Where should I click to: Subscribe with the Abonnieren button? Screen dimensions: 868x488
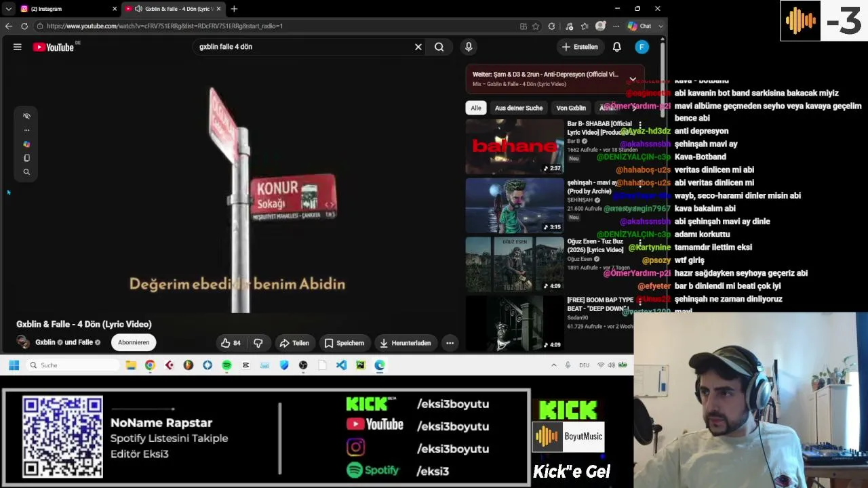click(x=134, y=342)
